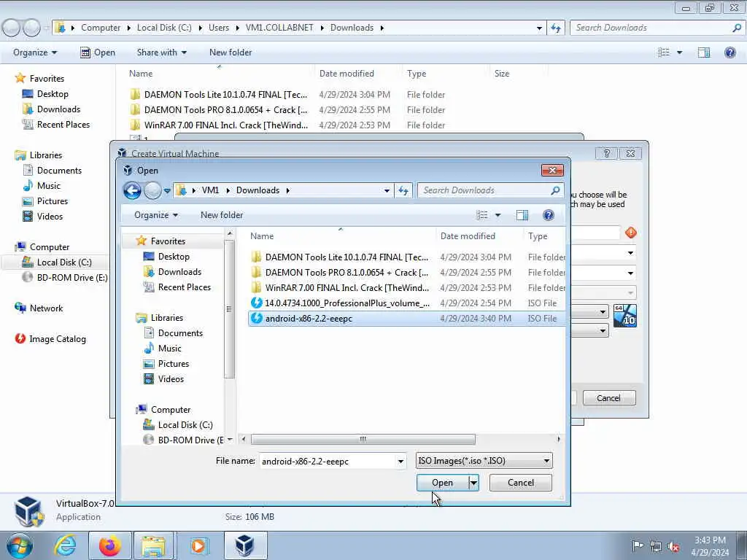747x560 pixels.
Task: Expand the address path dropdown in the Open dialog
Action: pos(387,190)
